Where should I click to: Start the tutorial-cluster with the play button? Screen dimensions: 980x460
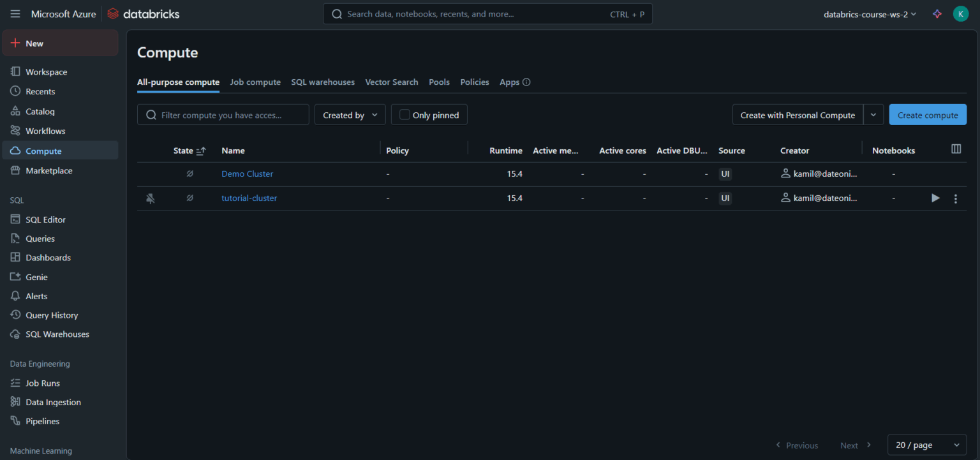pos(935,198)
